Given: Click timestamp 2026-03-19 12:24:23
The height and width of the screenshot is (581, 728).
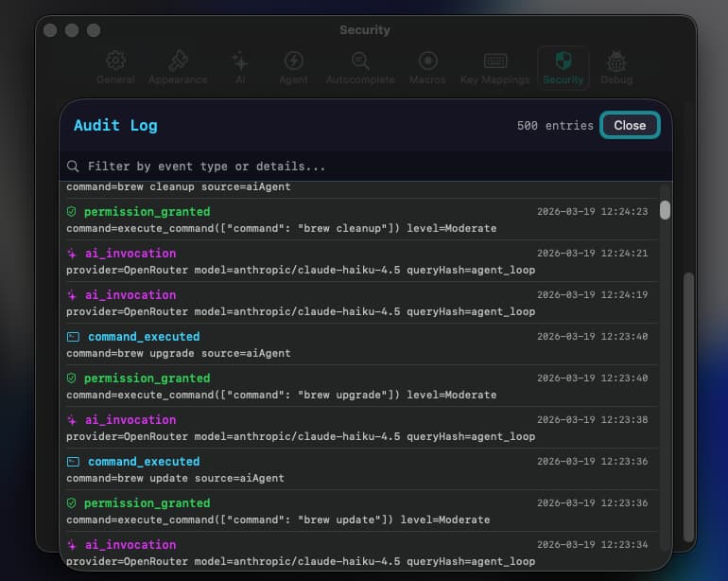Looking at the screenshot, I should [x=593, y=212].
